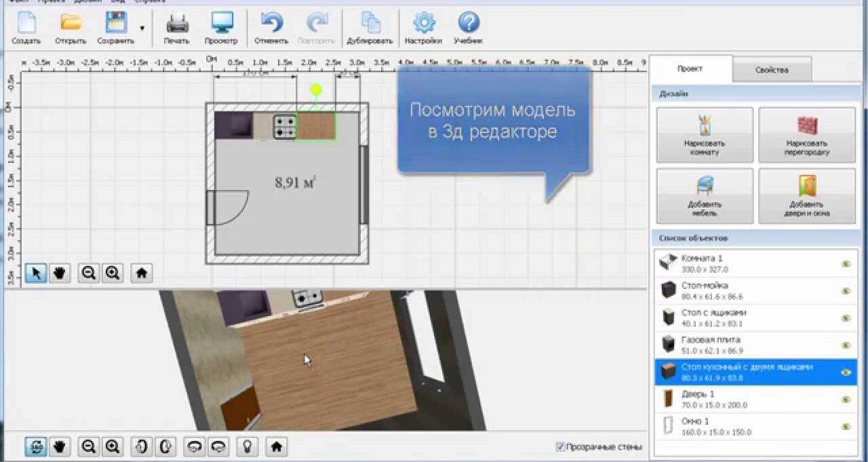Select the Проект tab
The height and width of the screenshot is (462, 868).
(690, 69)
